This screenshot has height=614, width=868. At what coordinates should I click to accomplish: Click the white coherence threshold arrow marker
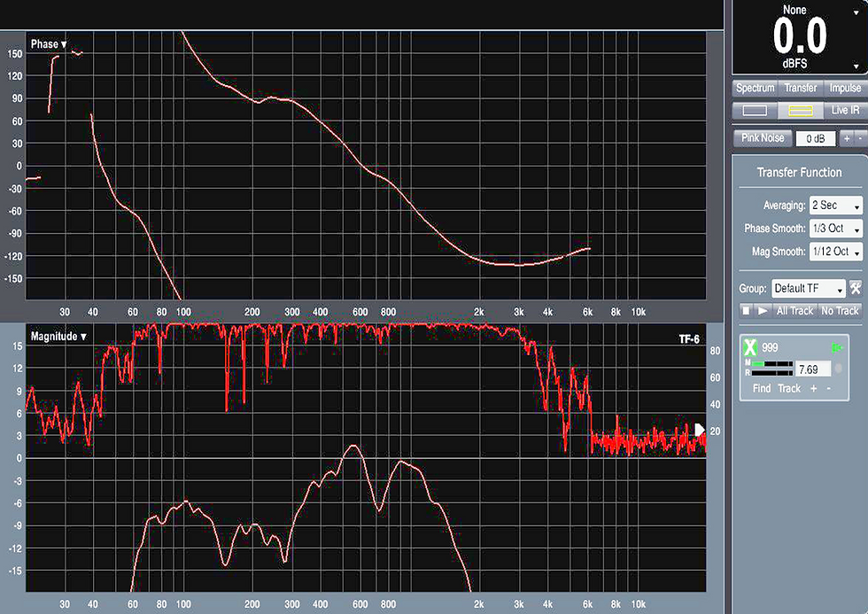pos(699,430)
